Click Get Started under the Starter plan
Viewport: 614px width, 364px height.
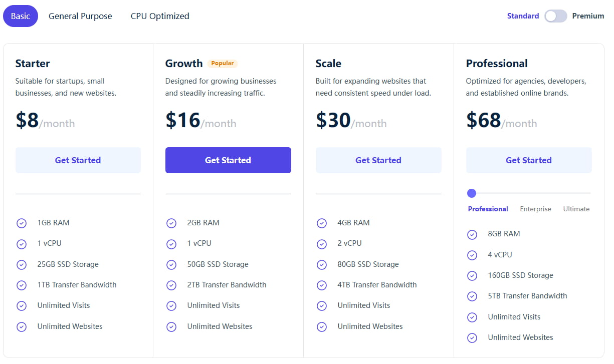(78, 160)
